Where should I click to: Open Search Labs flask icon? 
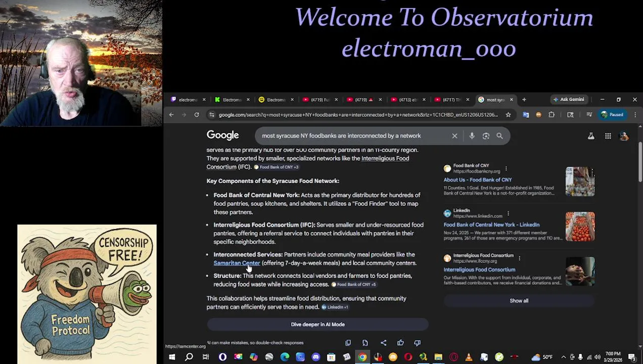point(591,136)
